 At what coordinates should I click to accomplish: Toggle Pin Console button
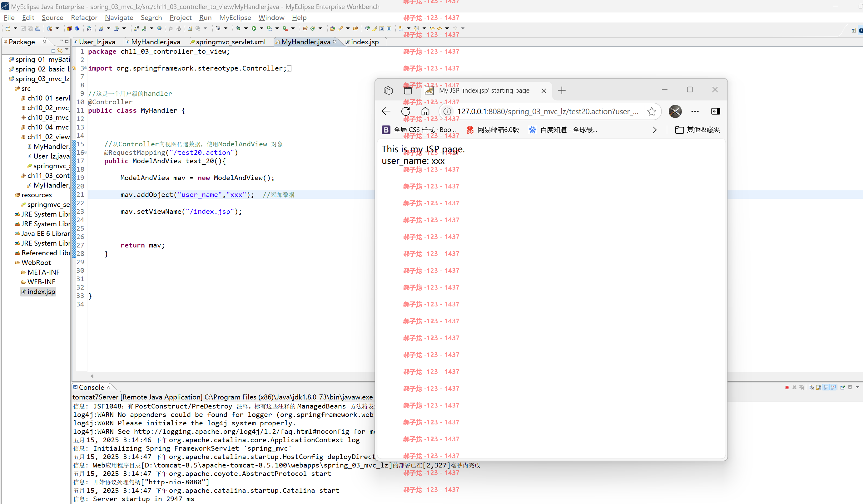tap(842, 387)
